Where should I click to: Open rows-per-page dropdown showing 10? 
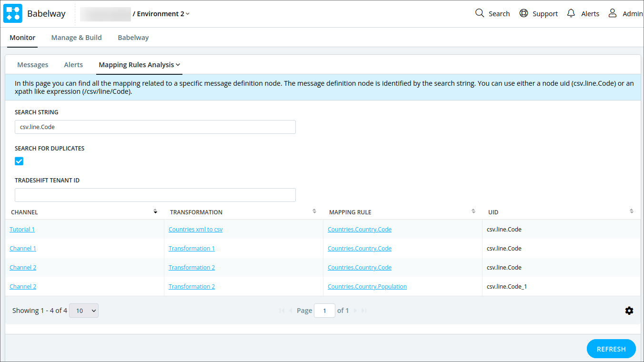[84, 311]
